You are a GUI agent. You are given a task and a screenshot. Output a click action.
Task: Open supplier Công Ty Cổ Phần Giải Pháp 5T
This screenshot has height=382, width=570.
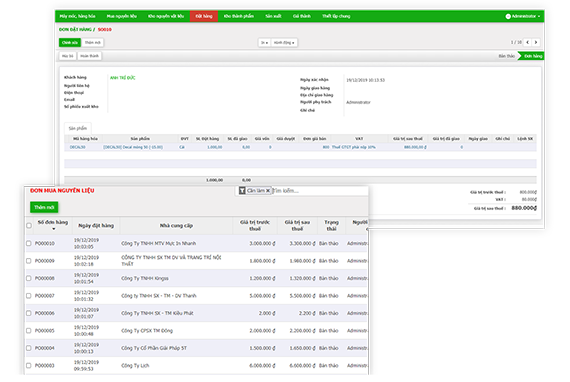154,348
